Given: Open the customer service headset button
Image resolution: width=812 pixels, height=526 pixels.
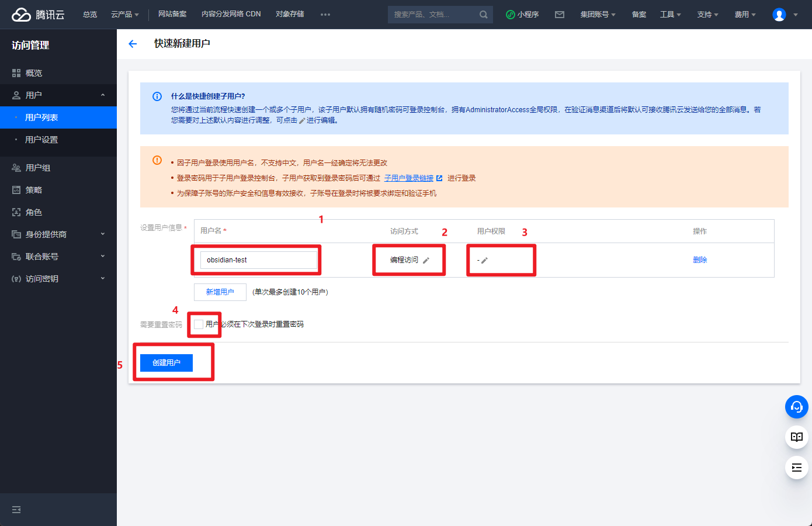Looking at the screenshot, I should [x=797, y=407].
